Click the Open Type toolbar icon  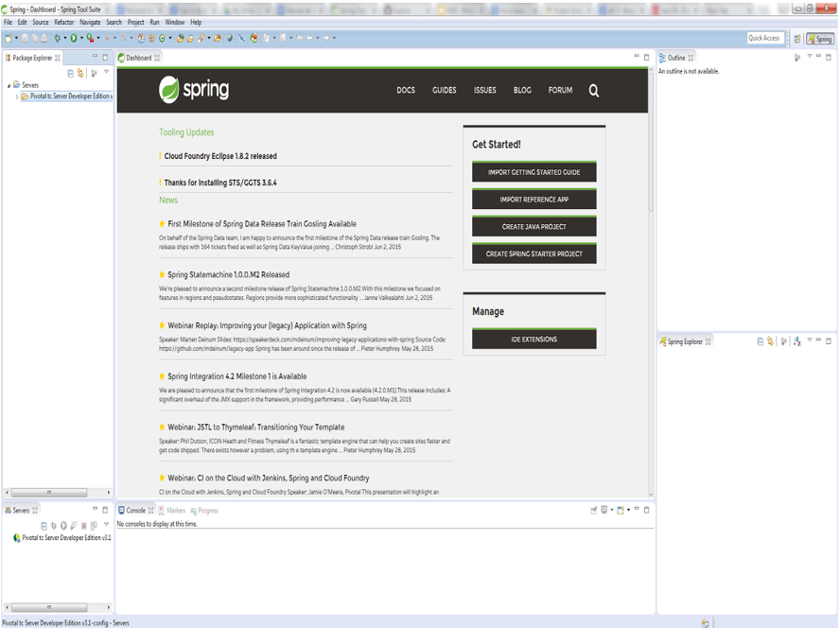180,38
